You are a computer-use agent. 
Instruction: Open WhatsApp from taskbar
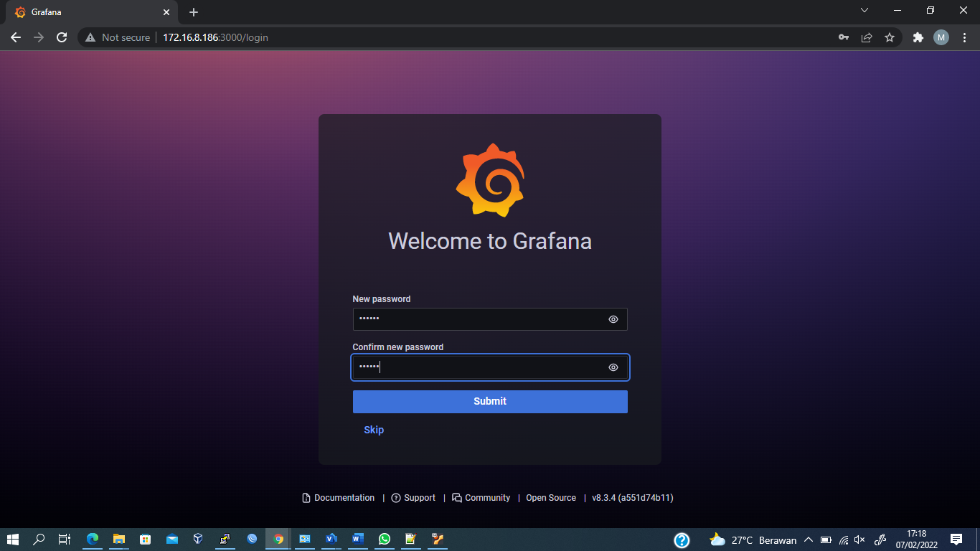pos(385,540)
